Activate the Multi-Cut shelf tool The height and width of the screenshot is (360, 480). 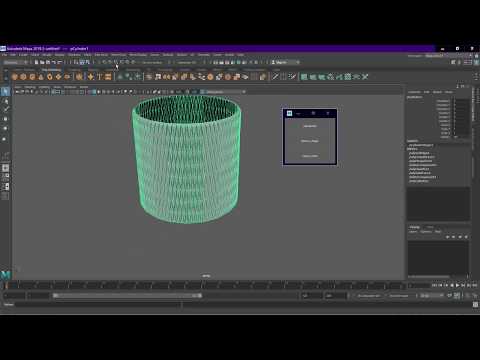click(275, 77)
